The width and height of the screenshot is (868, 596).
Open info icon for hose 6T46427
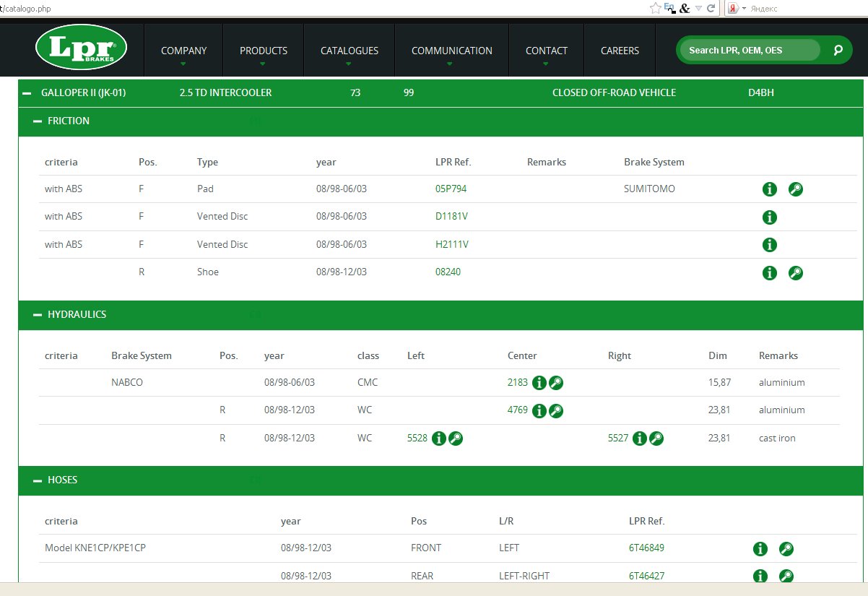click(760, 576)
